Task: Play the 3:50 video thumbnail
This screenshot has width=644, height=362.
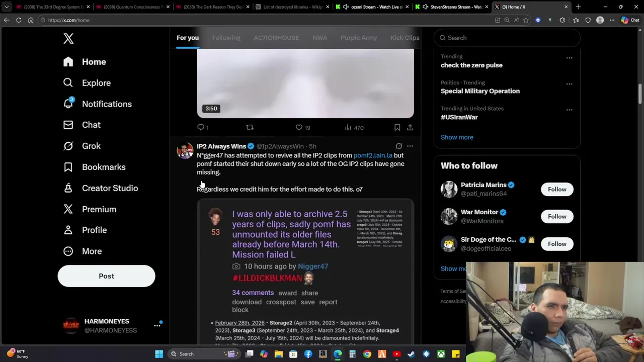Action: pos(305,83)
